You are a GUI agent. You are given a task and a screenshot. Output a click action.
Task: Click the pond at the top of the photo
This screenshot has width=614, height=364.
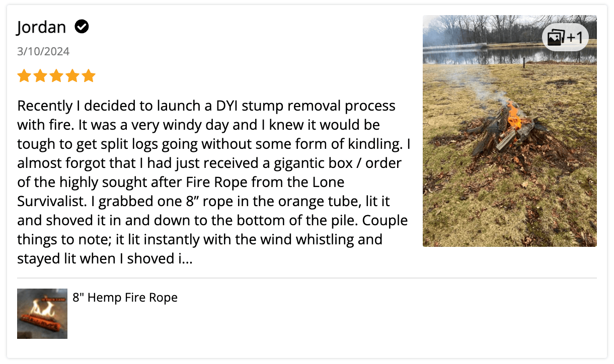pyautogui.click(x=509, y=54)
